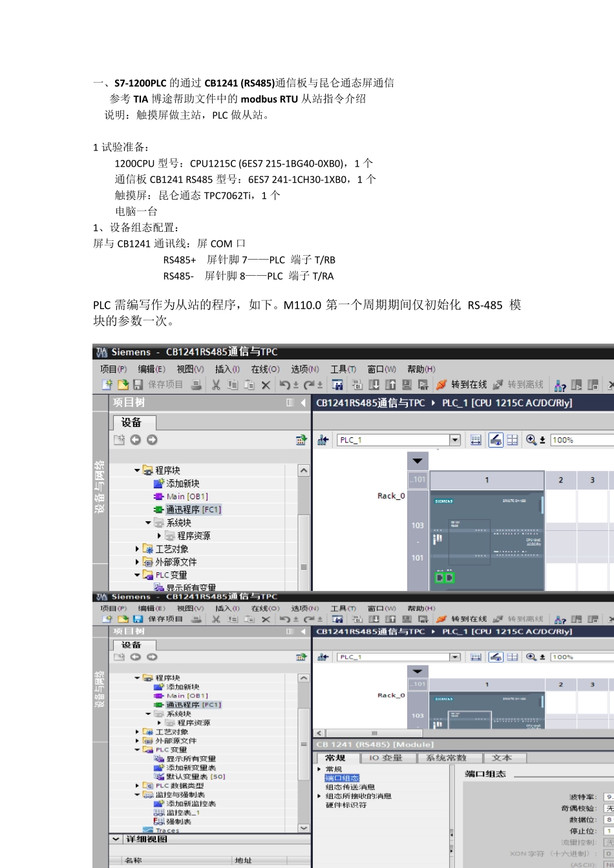The width and height of the screenshot is (614, 868).
Task: Select 通迅程序 [FC1] in upper project tree
Action: 193,510
